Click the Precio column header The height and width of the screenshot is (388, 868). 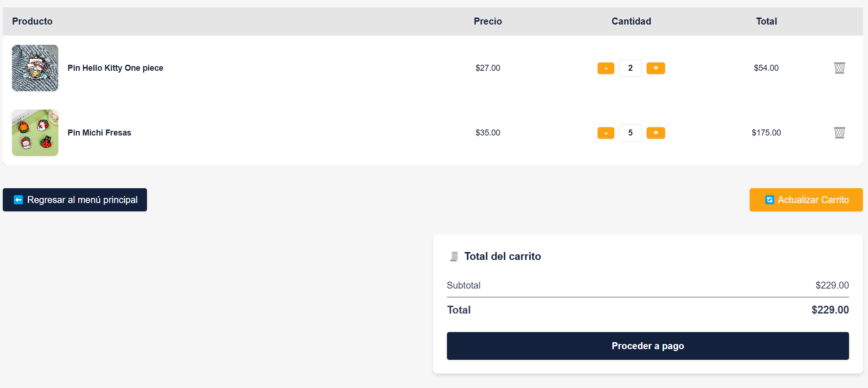[488, 21]
